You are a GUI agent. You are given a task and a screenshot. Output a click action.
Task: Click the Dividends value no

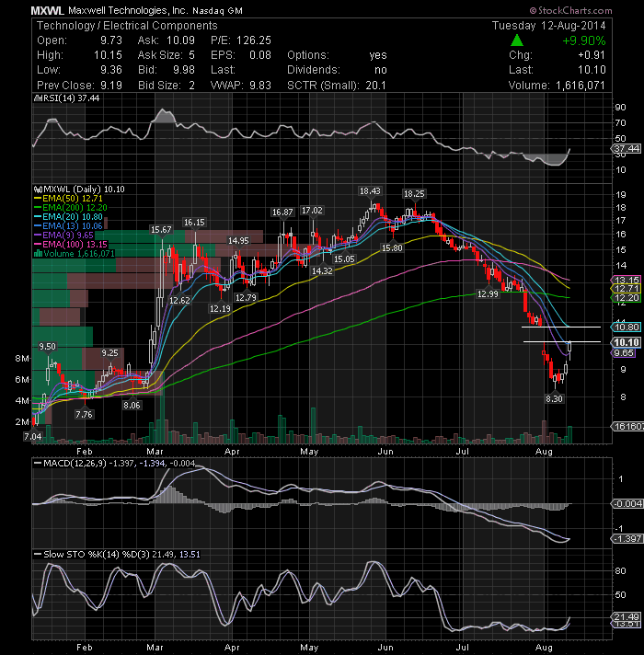[x=381, y=70]
